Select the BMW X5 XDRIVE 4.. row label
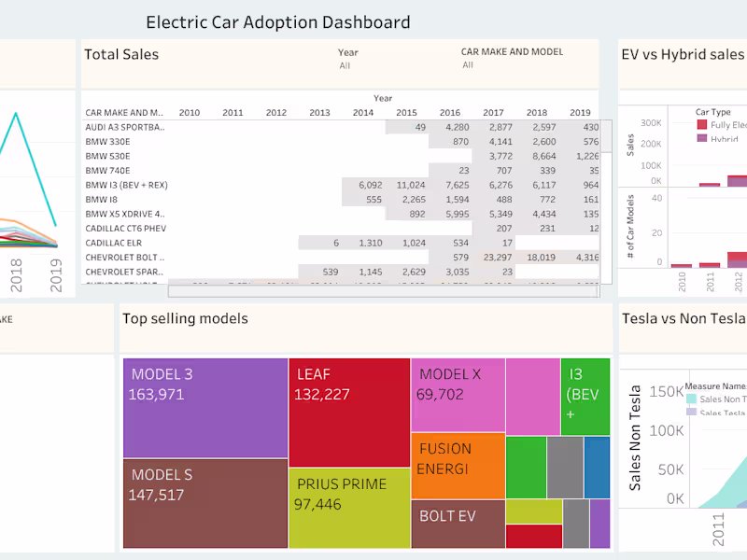Screen dimensions: 747x560 click(x=125, y=214)
